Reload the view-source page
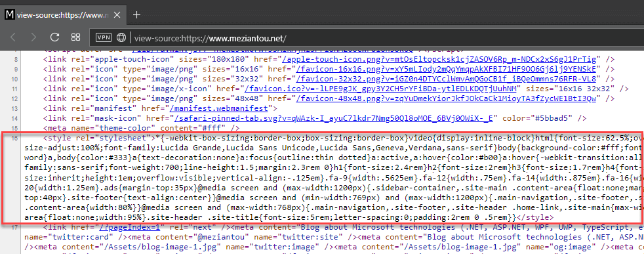 coord(54,38)
